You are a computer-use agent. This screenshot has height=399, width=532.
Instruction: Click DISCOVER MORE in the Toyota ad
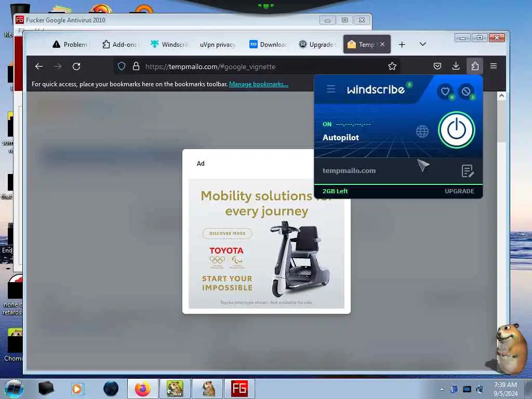click(227, 233)
